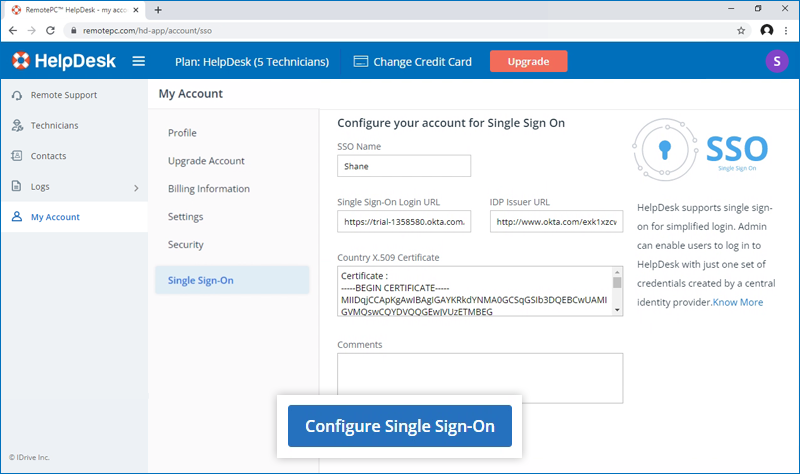This screenshot has height=474, width=800.
Task: Open the user avatar S icon
Action: point(776,62)
